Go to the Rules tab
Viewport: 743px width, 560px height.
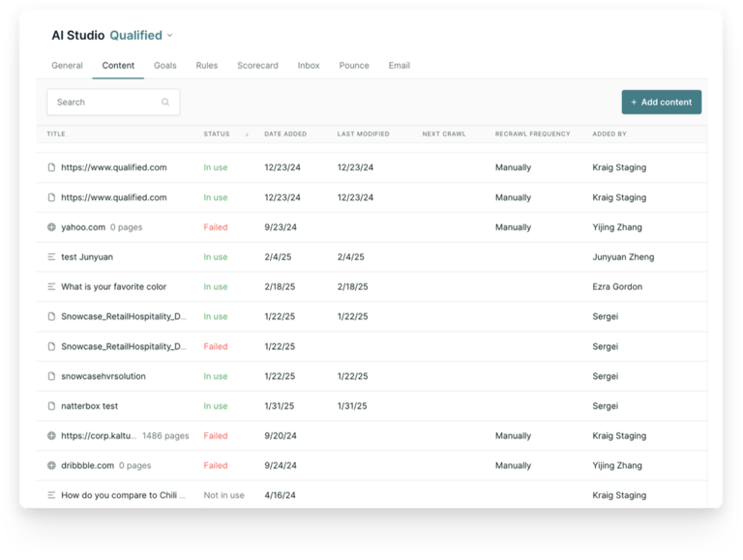(x=207, y=66)
